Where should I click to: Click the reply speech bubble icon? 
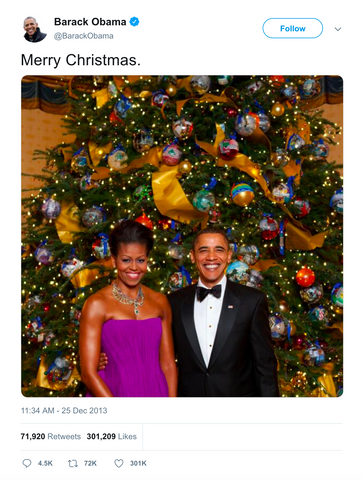point(27,463)
